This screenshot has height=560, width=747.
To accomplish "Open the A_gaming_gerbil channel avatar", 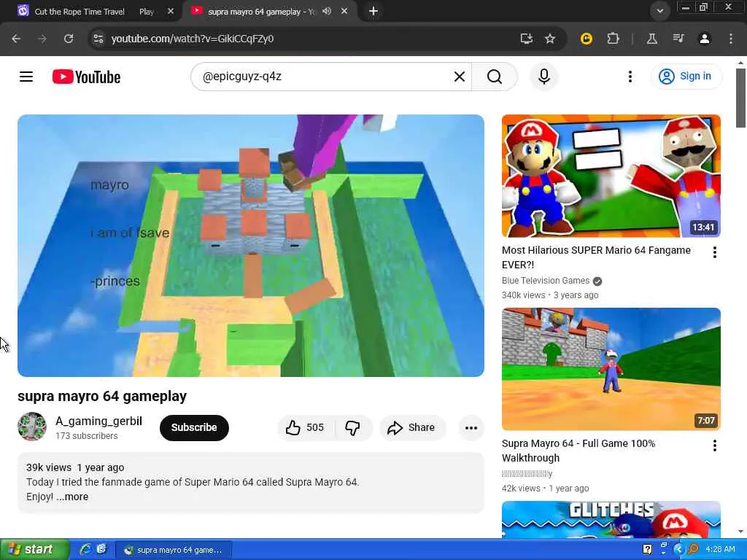I will pyautogui.click(x=32, y=427).
